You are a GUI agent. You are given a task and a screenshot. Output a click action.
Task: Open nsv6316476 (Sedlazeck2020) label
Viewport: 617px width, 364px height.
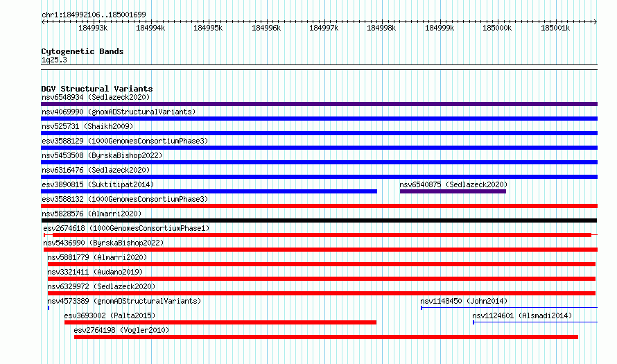[x=96, y=170]
